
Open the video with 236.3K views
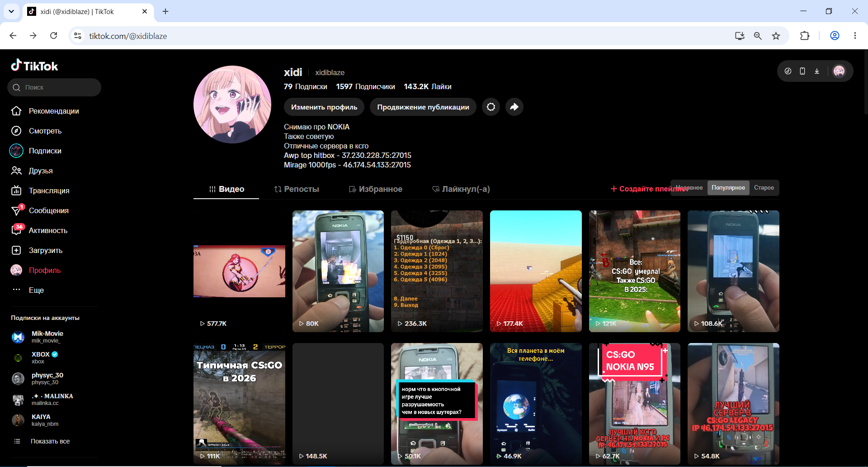tap(437, 271)
